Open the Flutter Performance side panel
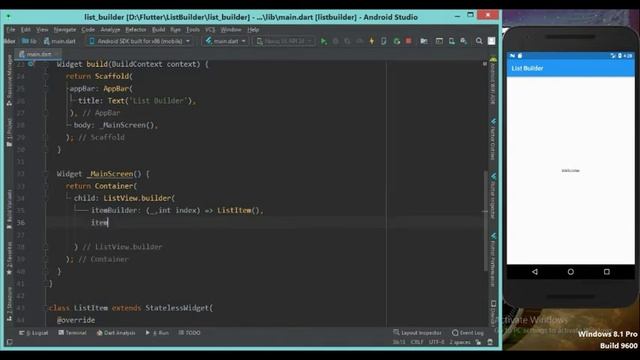640x360 pixels. [493, 260]
